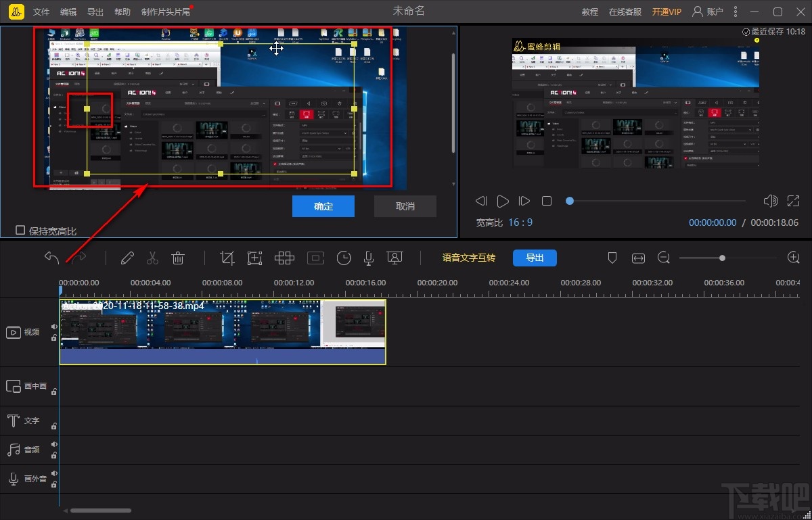Screen dimensions: 812x520
Task: Click the 视频 track icon
Action: 14,332
